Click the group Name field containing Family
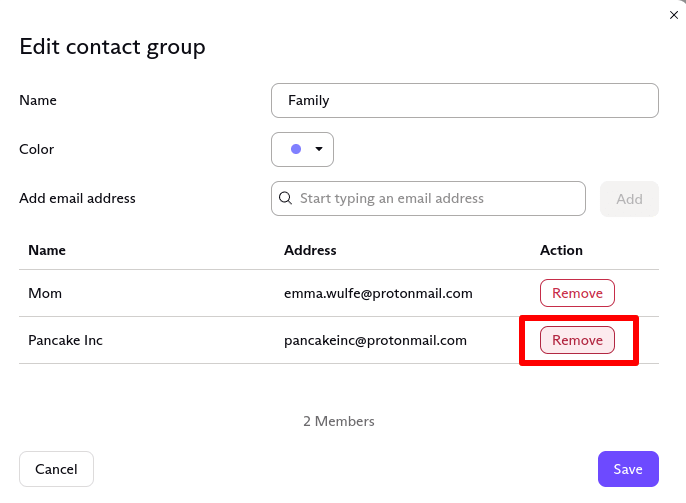Screen dimensions: 686x503 tap(465, 101)
